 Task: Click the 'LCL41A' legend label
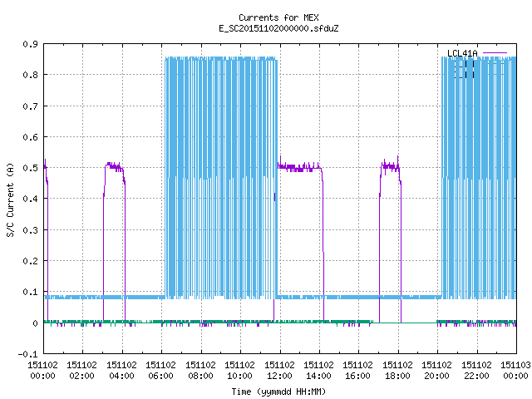coord(462,53)
